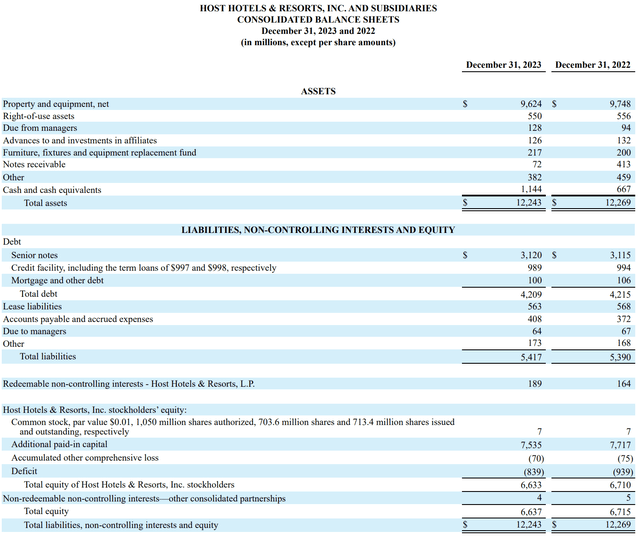Click the 989 Credit facility value

point(535,268)
